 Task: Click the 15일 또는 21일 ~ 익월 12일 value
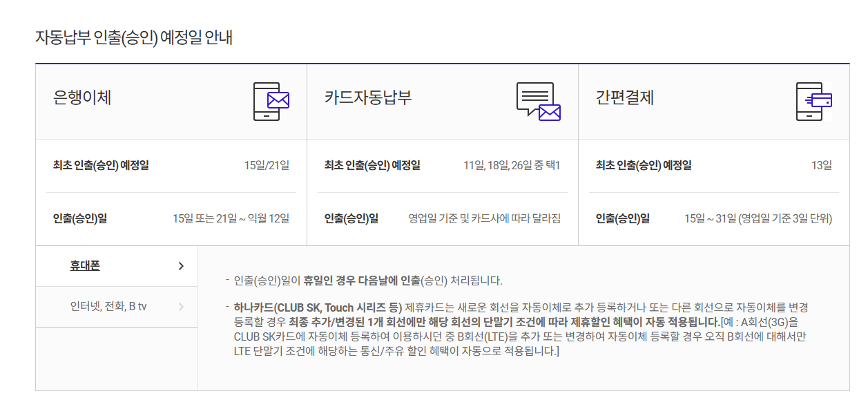tap(231, 219)
